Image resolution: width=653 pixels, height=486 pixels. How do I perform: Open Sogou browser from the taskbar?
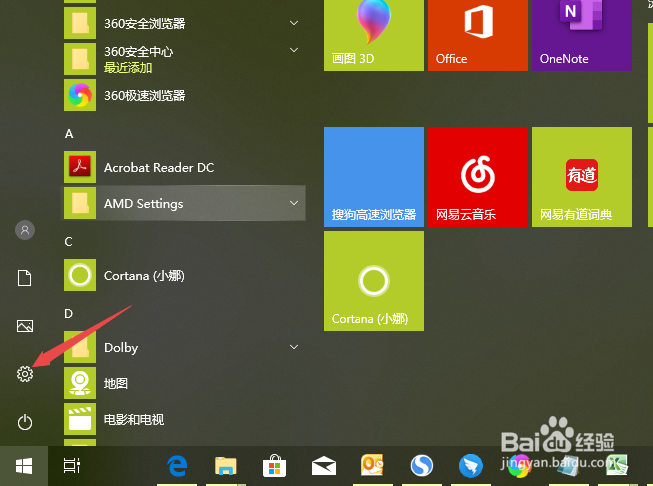pos(421,466)
